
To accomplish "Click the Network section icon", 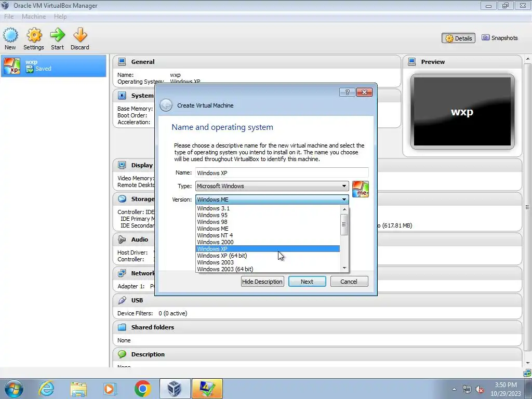I will pos(122,273).
